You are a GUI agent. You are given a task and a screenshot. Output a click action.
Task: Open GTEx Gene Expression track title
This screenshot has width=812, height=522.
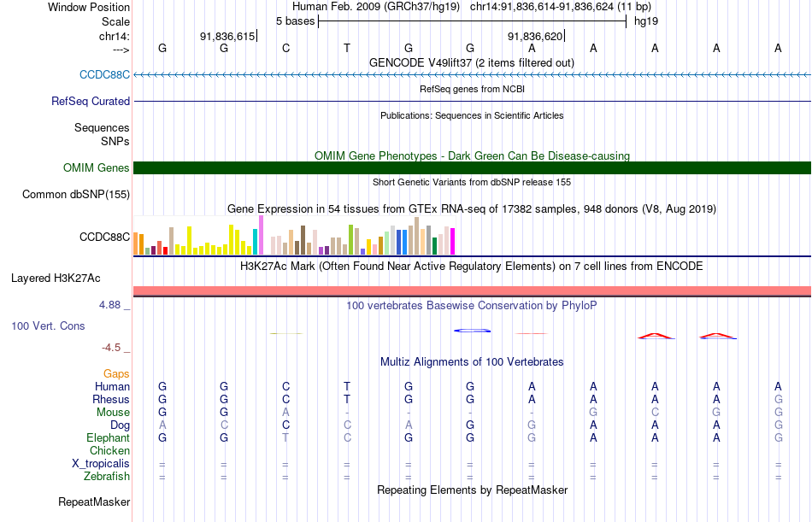pyautogui.click(x=472, y=208)
